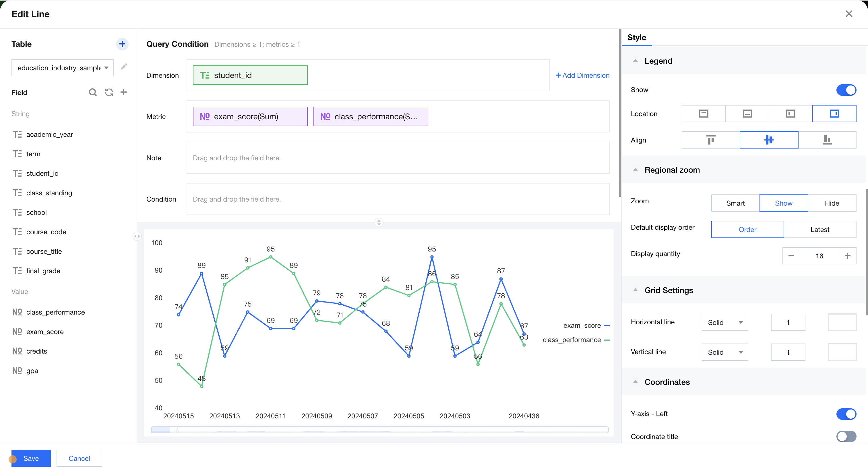Viewport: 868px width, 472px height.
Task: Click the add table plus icon
Action: pyautogui.click(x=122, y=44)
